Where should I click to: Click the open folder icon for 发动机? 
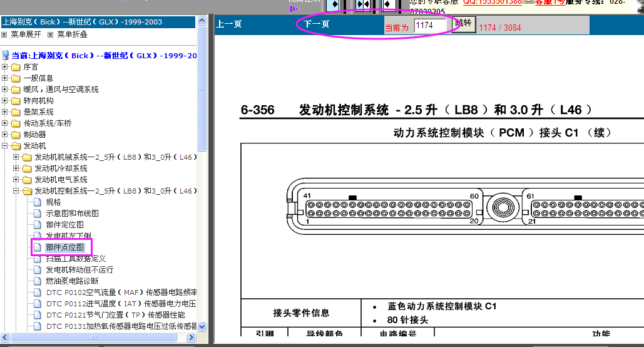pyautogui.click(x=16, y=146)
